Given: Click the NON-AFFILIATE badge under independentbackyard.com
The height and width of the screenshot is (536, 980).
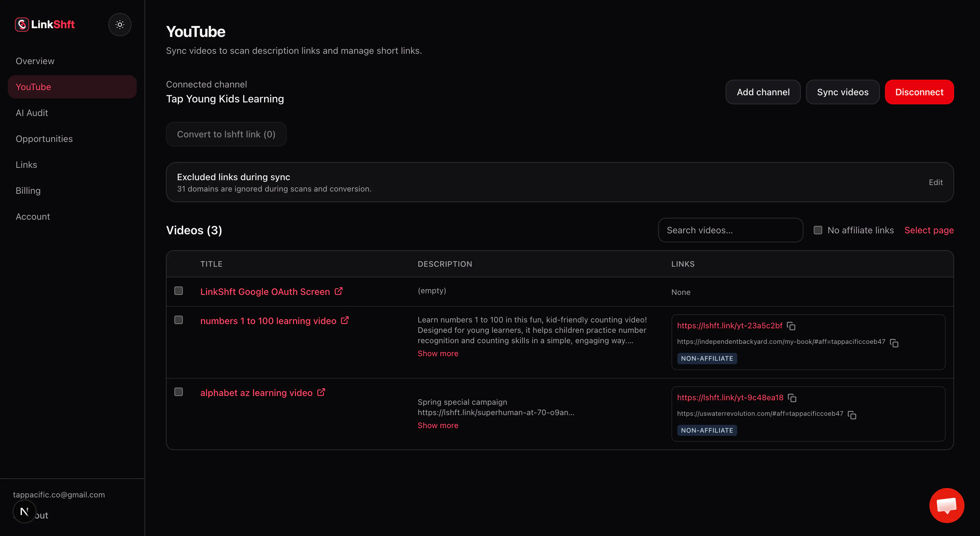Looking at the screenshot, I should coord(707,358).
